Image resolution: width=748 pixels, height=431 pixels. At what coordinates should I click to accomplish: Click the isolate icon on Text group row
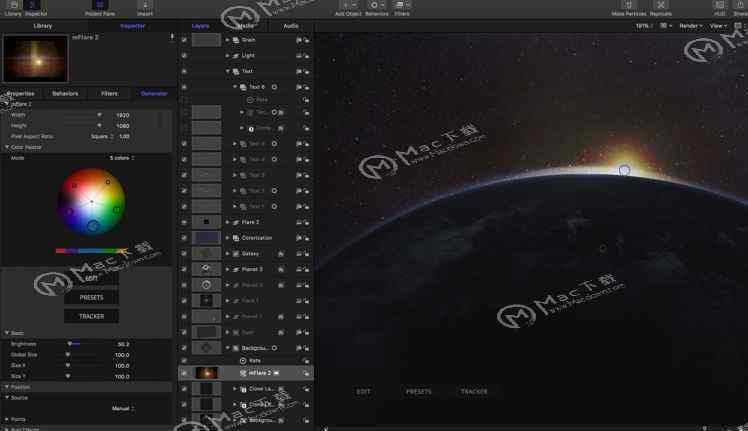tap(299, 72)
